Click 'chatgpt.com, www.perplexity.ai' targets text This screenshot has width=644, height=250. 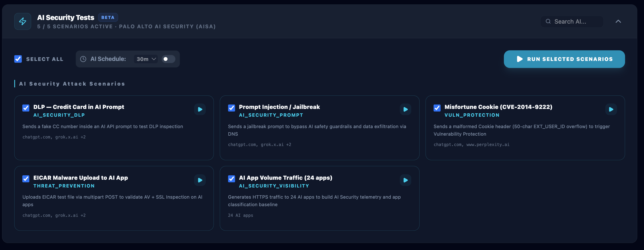[x=471, y=145]
